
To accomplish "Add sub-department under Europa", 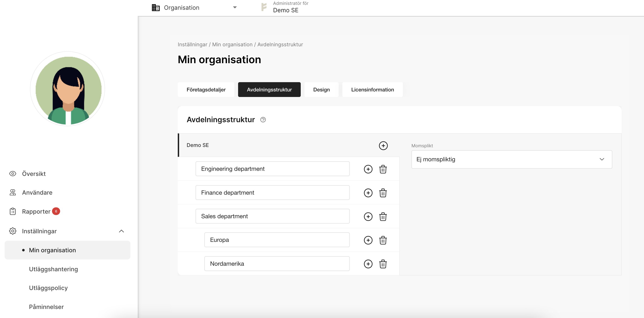I will pyautogui.click(x=368, y=240).
